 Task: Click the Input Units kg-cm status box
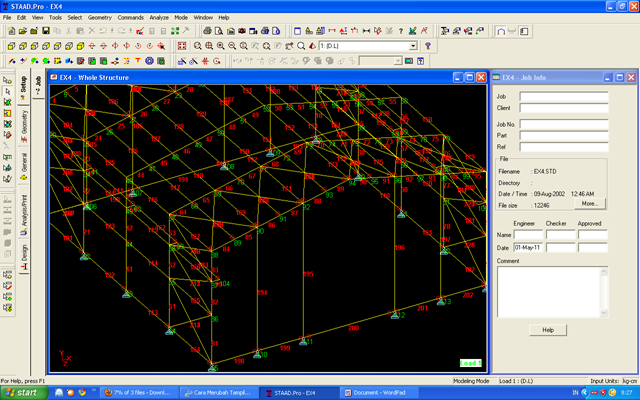(x=630, y=381)
